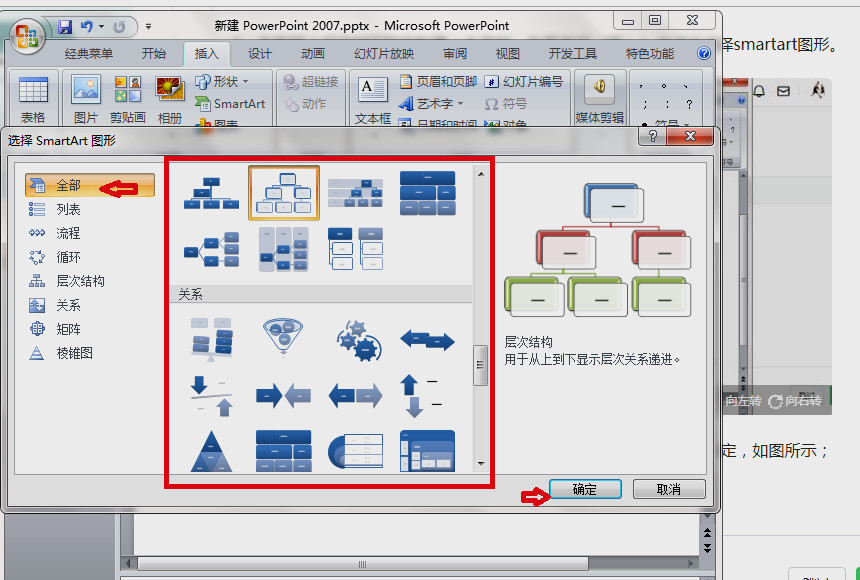The image size is (860, 580).
Task: Open the 审阅 tab
Action: (x=455, y=54)
